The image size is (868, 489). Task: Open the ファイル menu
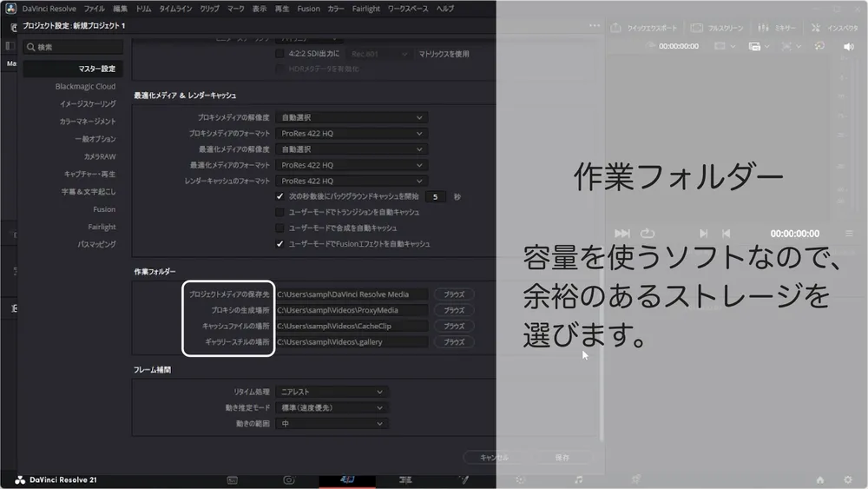tap(94, 9)
